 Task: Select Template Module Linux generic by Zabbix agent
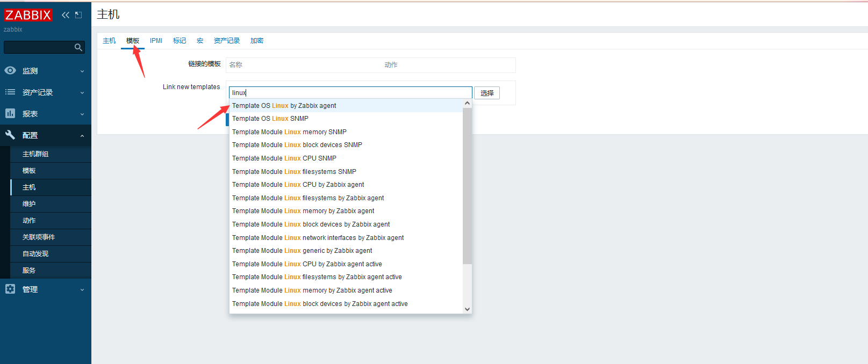(x=346, y=251)
